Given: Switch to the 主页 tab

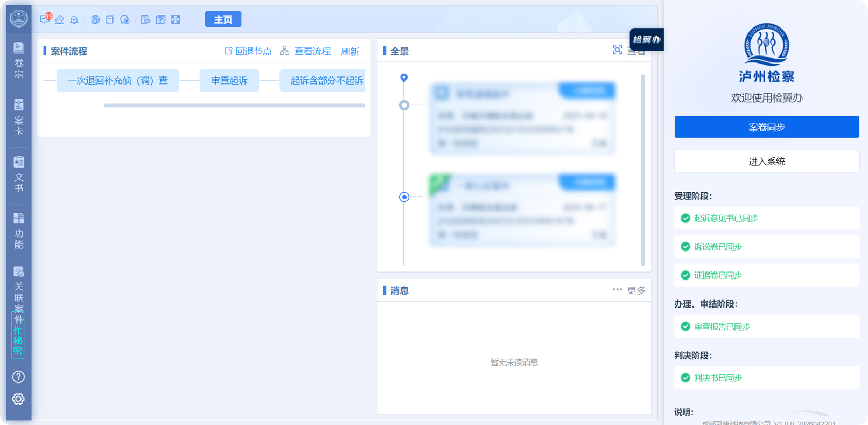Looking at the screenshot, I should 223,19.
